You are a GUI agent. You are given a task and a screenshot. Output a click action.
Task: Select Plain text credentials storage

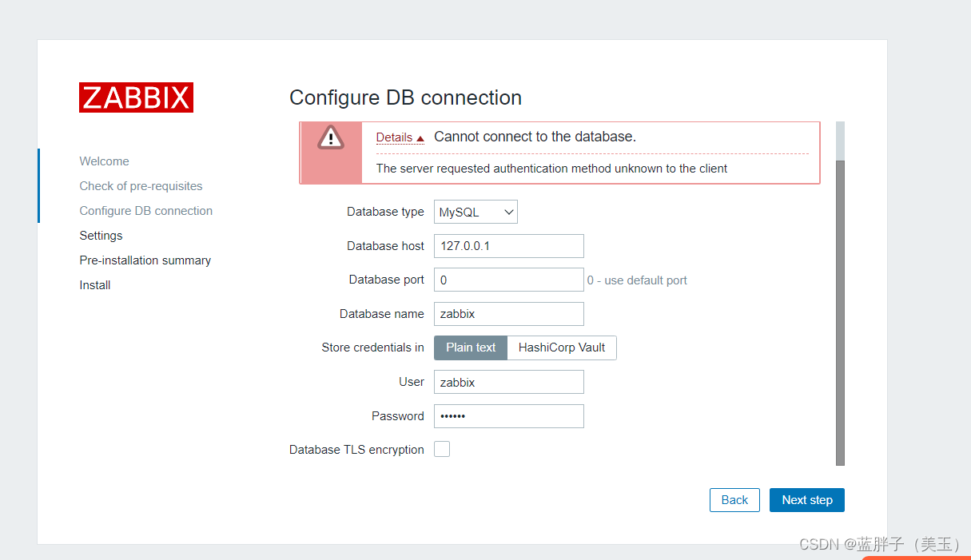(x=471, y=348)
